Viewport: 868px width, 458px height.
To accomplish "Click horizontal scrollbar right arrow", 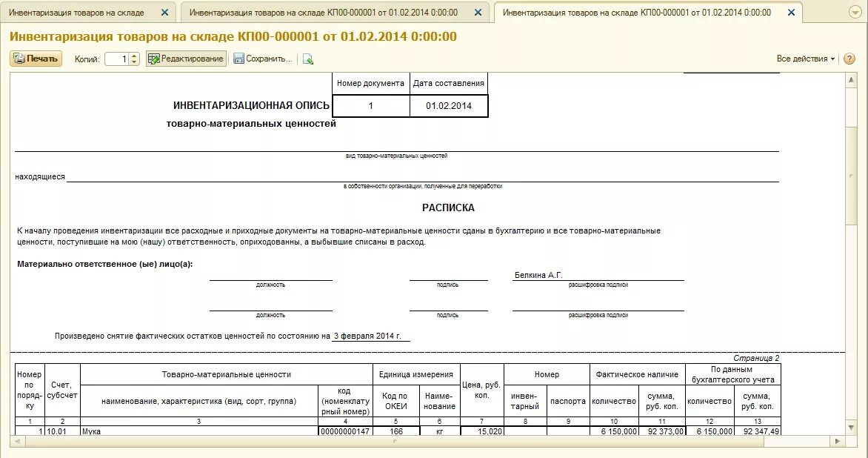I will pos(838,442).
